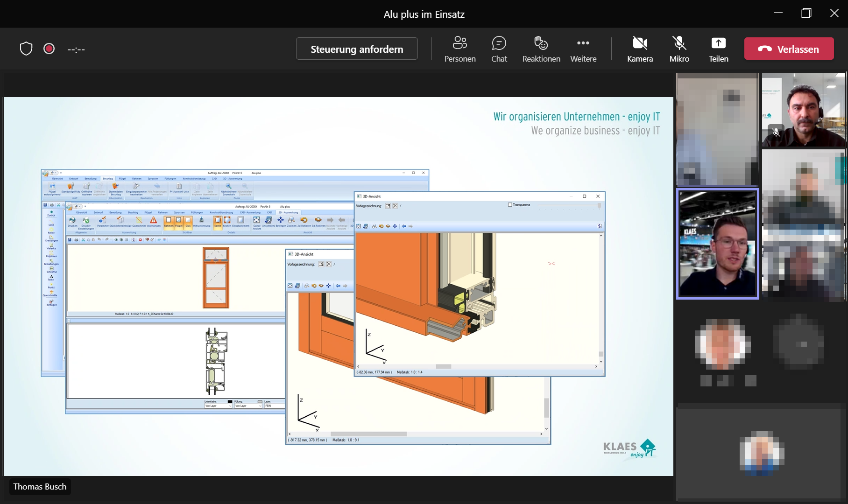848x504 pixels.
Task: Open the Personen participants panel
Action: coord(459,49)
